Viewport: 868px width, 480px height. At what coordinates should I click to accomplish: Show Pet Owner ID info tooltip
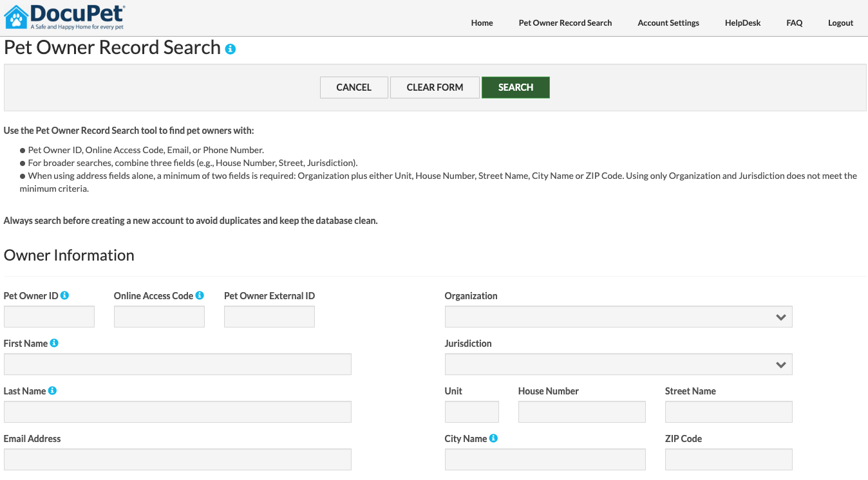pyautogui.click(x=64, y=295)
